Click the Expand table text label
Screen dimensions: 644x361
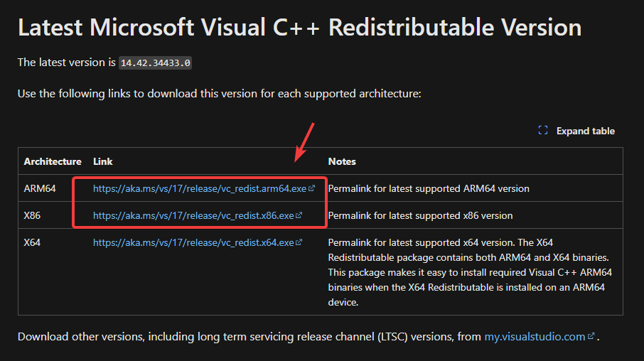(x=585, y=131)
